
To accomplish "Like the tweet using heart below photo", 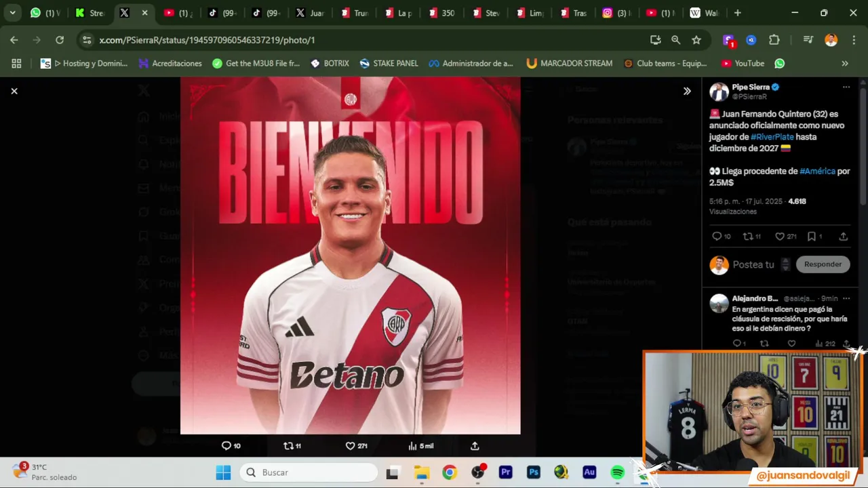I will pos(350,445).
